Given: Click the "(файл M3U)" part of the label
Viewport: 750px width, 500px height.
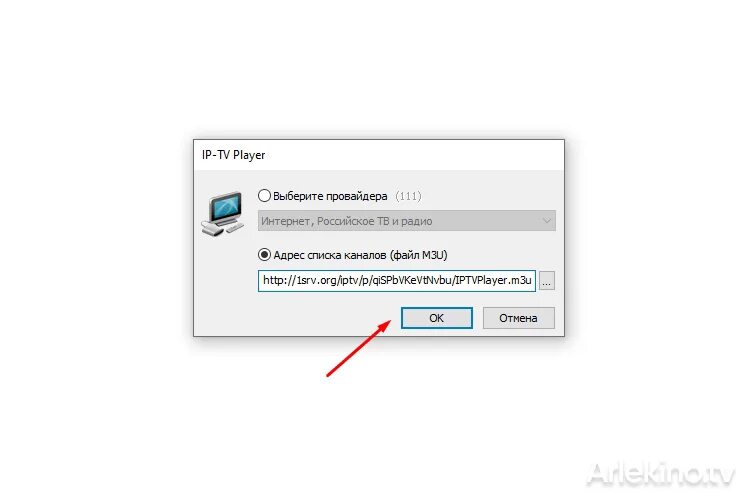Looking at the screenshot, I should (x=419, y=255).
